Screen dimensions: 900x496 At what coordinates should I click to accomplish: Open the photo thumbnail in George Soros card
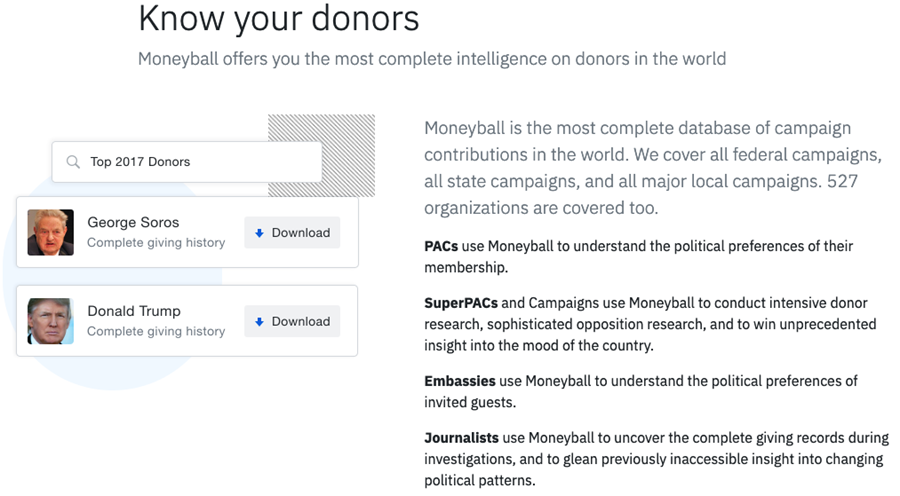(x=51, y=232)
